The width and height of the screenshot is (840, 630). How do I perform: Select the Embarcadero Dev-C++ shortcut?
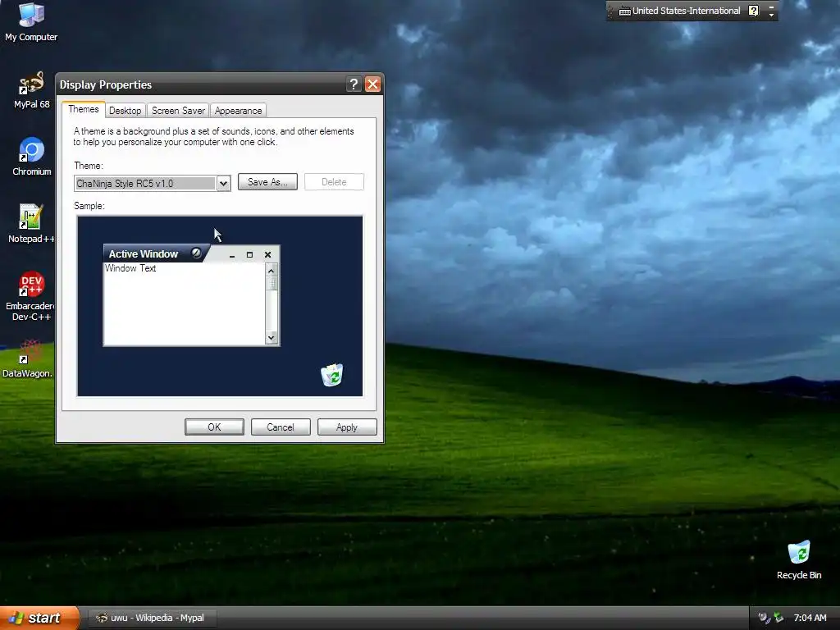(x=31, y=296)
